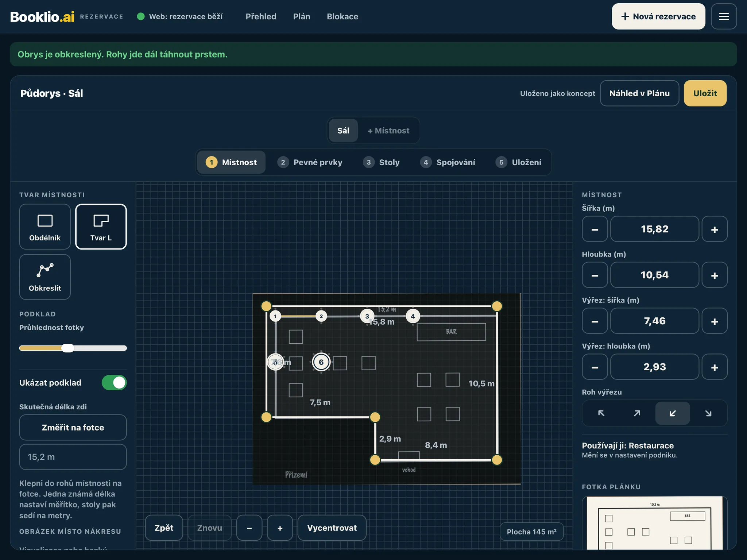Decrease Hloubka depth with minus
This screenshot has height=560, width=747.
[x=595, y=275]
